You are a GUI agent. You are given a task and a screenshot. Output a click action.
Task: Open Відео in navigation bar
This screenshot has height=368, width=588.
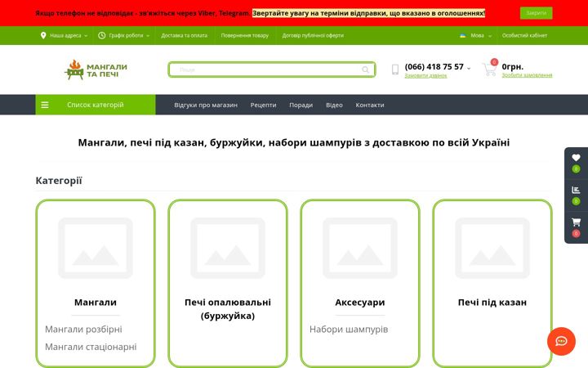(334, 105)
